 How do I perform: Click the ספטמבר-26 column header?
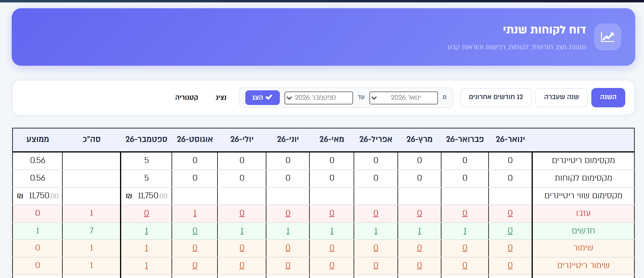[146, 139]
